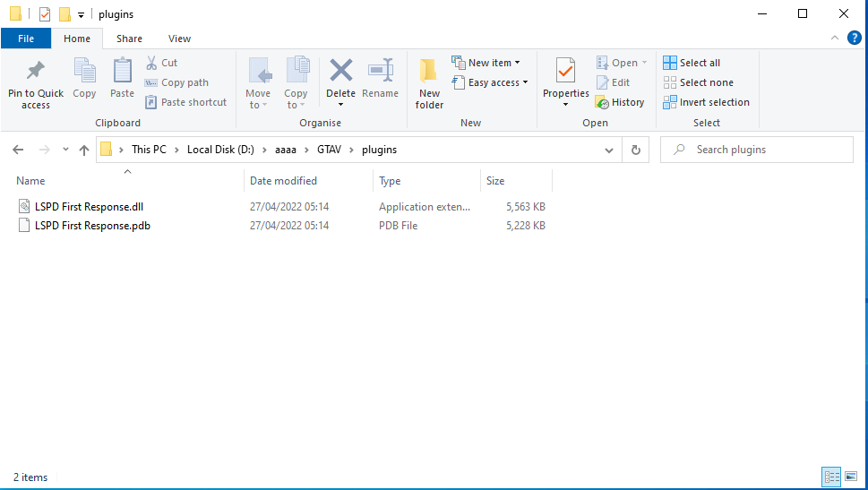The width and height of the screenshot is (868, 490).
Task: Click Pin to Quick access icon
Action: pyautogui.click(x=36, y=70)
